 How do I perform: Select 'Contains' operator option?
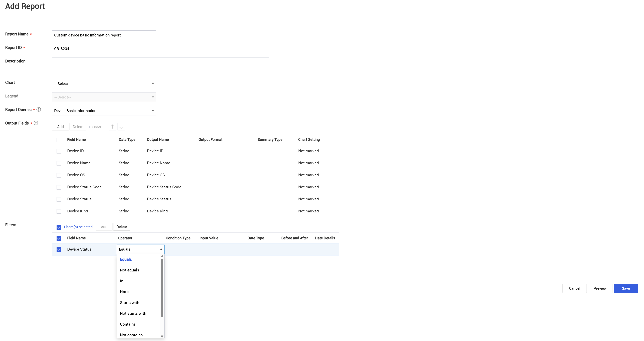[128, 324]
